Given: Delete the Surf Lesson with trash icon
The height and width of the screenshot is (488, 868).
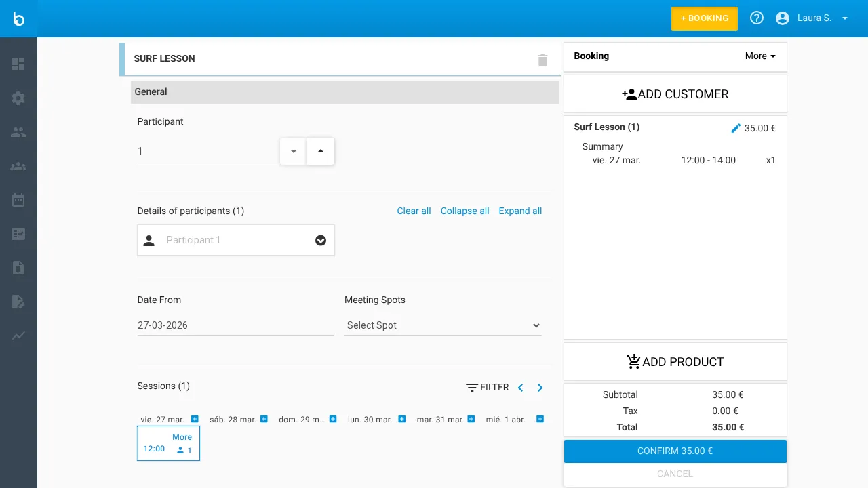Looking at the screenshot, I should 542,60.
